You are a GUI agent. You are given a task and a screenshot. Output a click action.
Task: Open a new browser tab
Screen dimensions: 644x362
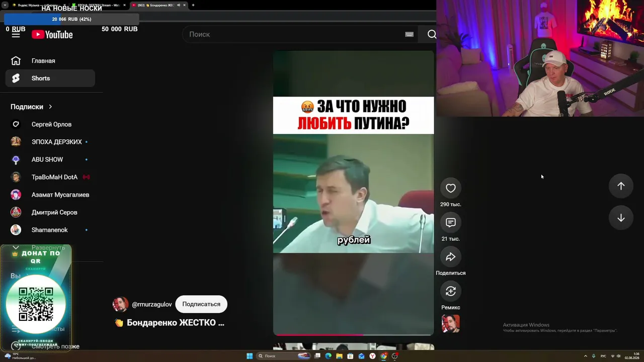click(x=193, y=5)
